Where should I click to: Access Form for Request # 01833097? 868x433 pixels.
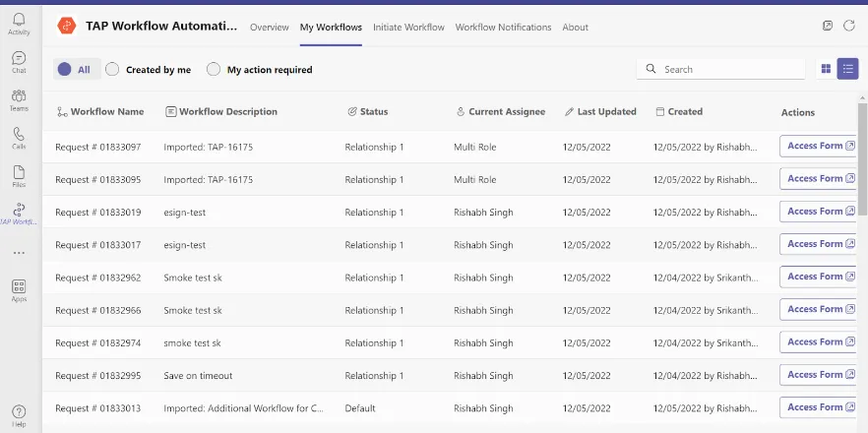[819, 147]
